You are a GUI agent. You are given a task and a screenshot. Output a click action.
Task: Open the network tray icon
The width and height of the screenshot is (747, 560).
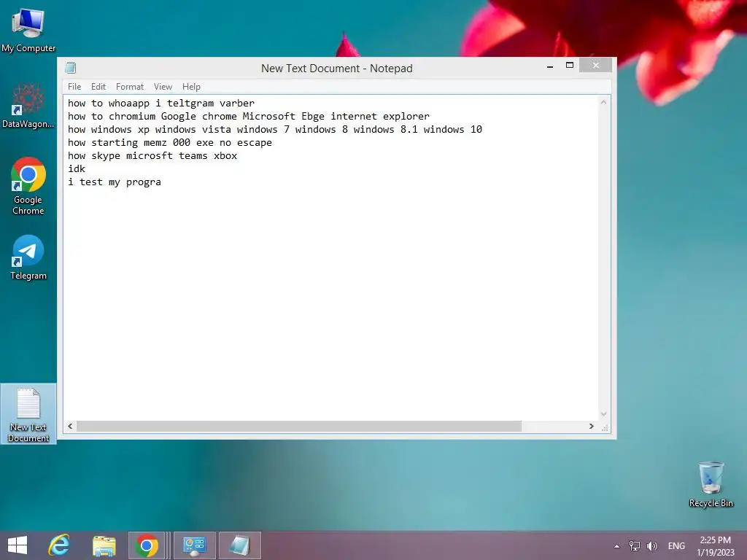click(x=635, y=545)
